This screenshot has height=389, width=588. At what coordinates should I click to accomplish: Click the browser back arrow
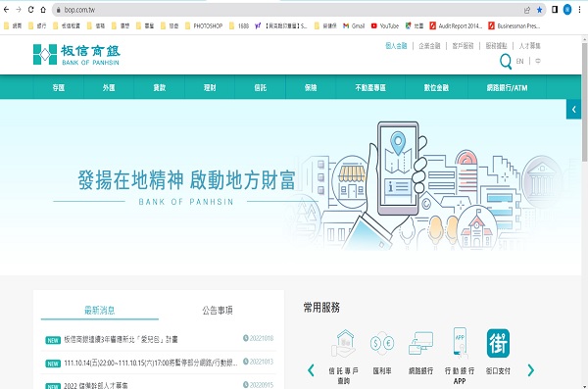pyautogui.click(x=6, y=10)
